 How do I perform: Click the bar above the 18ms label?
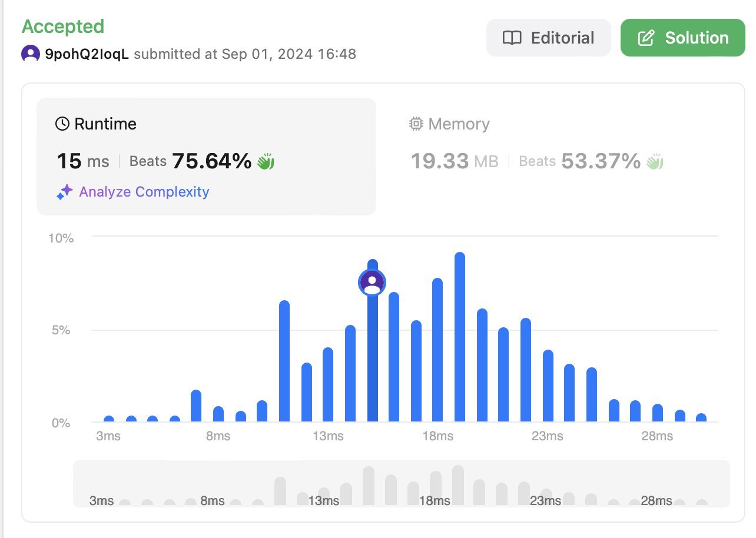(437, 350)
